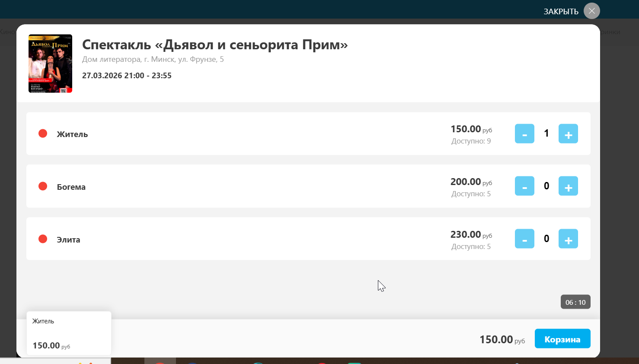
Task: Click the Элита category name
Action: pos(68,240)
